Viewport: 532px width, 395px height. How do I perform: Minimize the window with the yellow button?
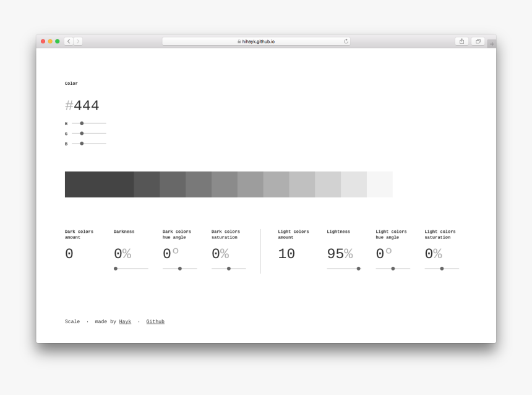click(50, 41)
